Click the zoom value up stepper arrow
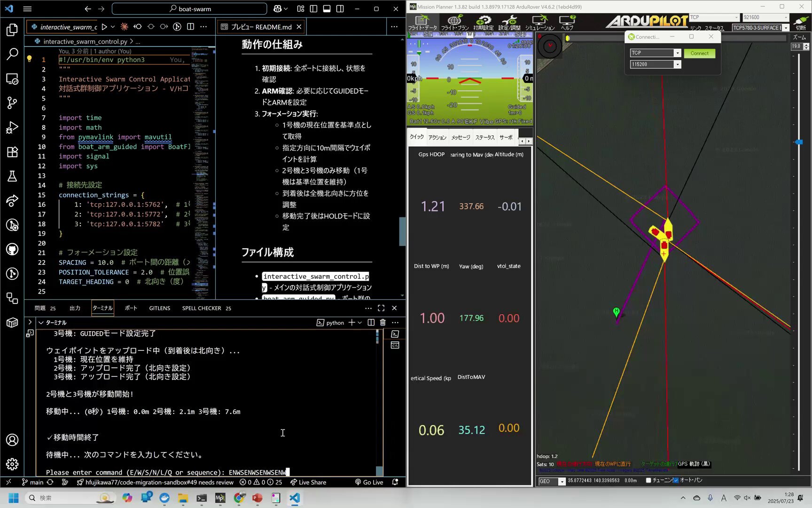Image resolution: width=812 pixels, height=508 pixels. coord(806,45)
